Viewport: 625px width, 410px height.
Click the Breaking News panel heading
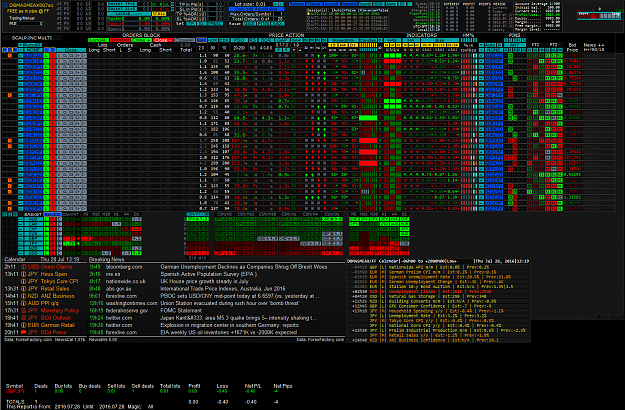(x=106, y=259)
